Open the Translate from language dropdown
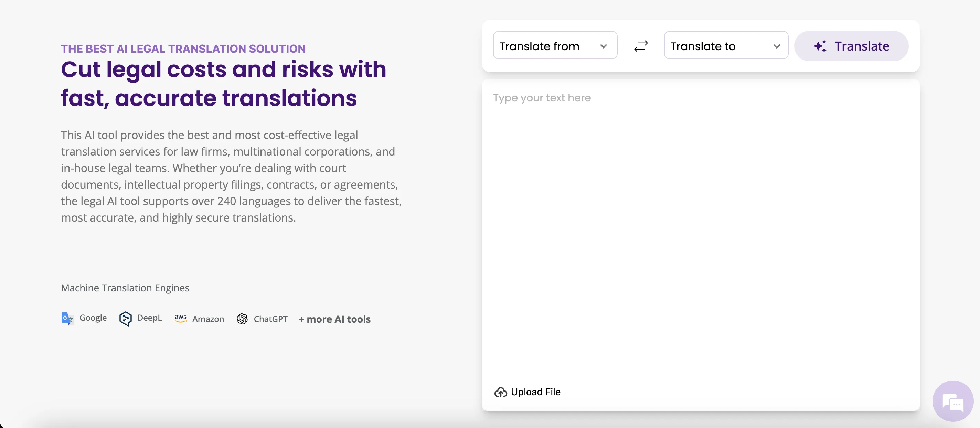This screenshot has width=980, height=428. point(554,46)
